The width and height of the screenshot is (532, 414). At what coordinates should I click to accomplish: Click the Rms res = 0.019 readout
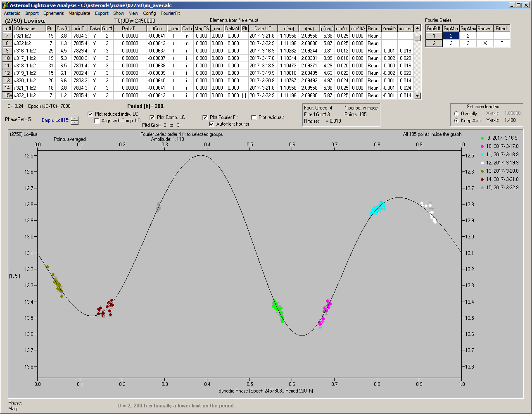[323, 121]
